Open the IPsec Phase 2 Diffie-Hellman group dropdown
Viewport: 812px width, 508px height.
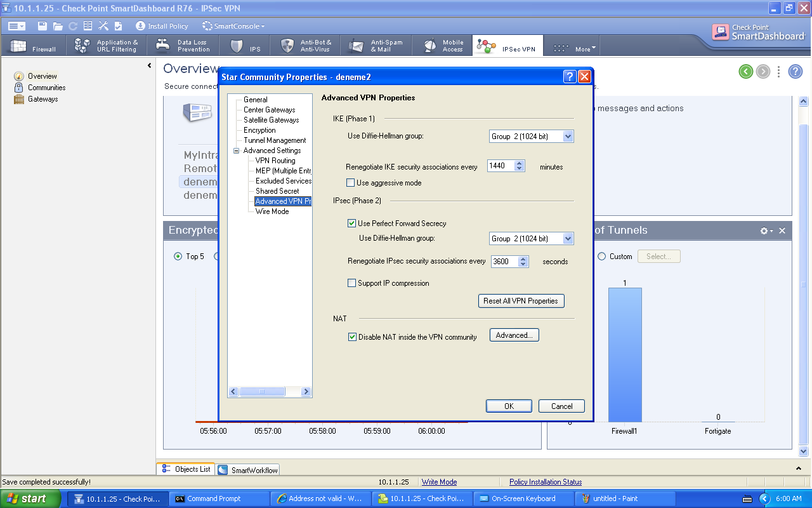pos(532,239)
